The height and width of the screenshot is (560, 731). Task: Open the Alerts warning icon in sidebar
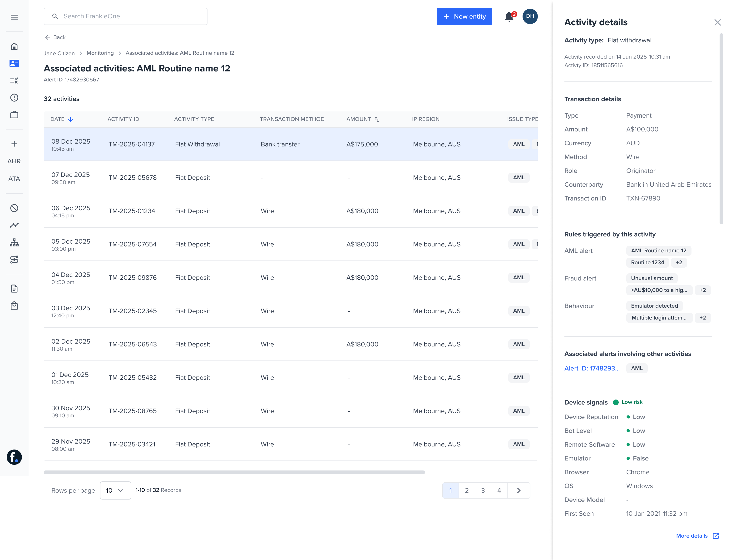[x=14, y=97]
